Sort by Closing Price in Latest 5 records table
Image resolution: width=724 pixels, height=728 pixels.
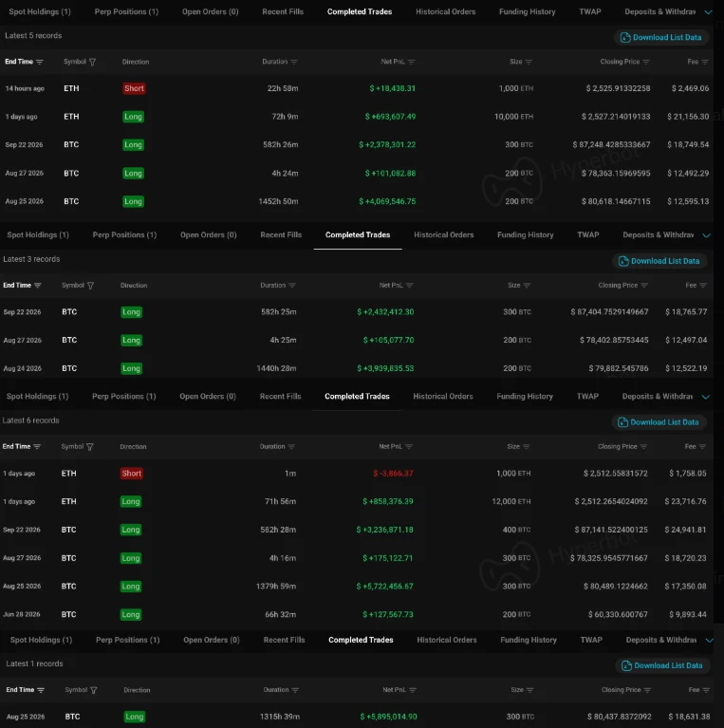(x=646, y=62)
